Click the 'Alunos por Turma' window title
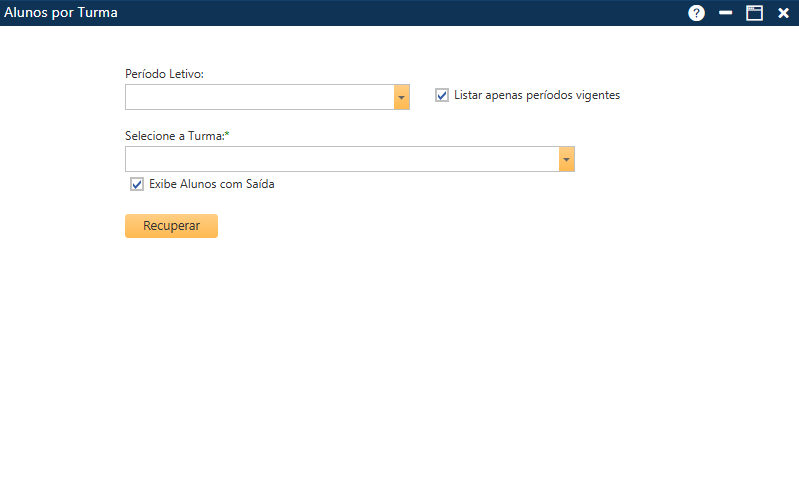 [x=62, y=13]
